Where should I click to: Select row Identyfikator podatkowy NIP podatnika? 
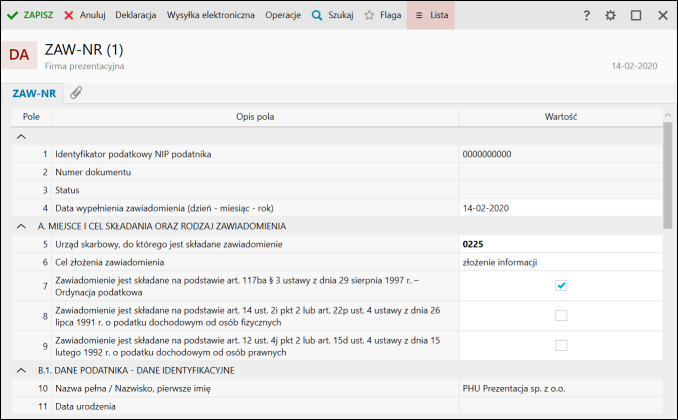[x=133, y=154]
